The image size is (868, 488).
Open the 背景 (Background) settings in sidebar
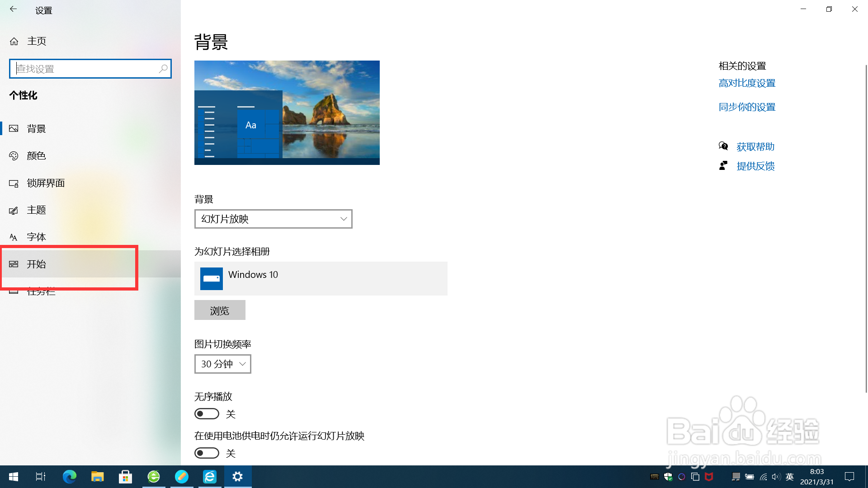point(36,128)
